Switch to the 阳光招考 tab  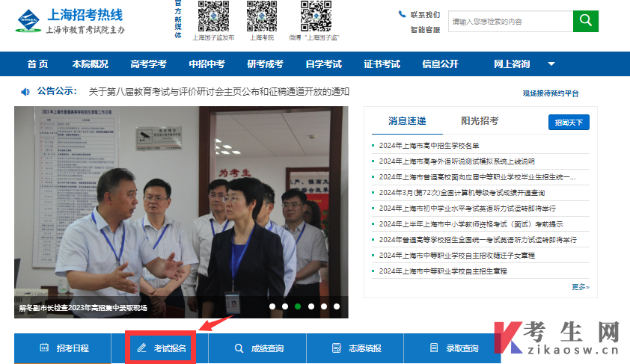click(x=480, y=121)
